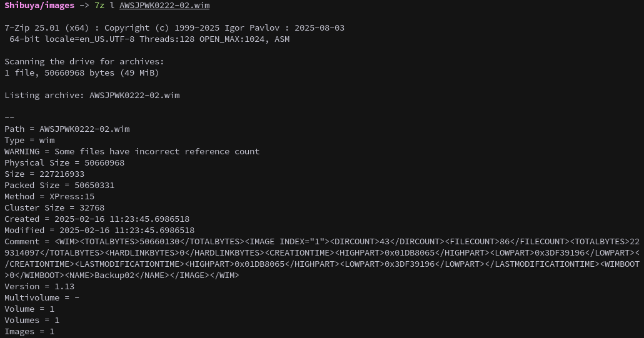This screenshot has width=644, height=338.
Task: Click the Method = XPress:15 line
Action: tap(49, 196)
